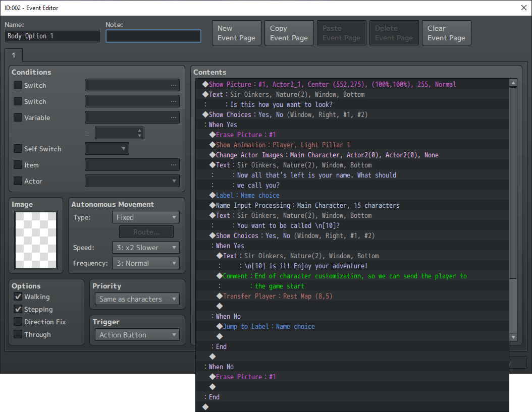
Task: Click the Name field containing Body Option 1
Action: [x=52, y=36]
